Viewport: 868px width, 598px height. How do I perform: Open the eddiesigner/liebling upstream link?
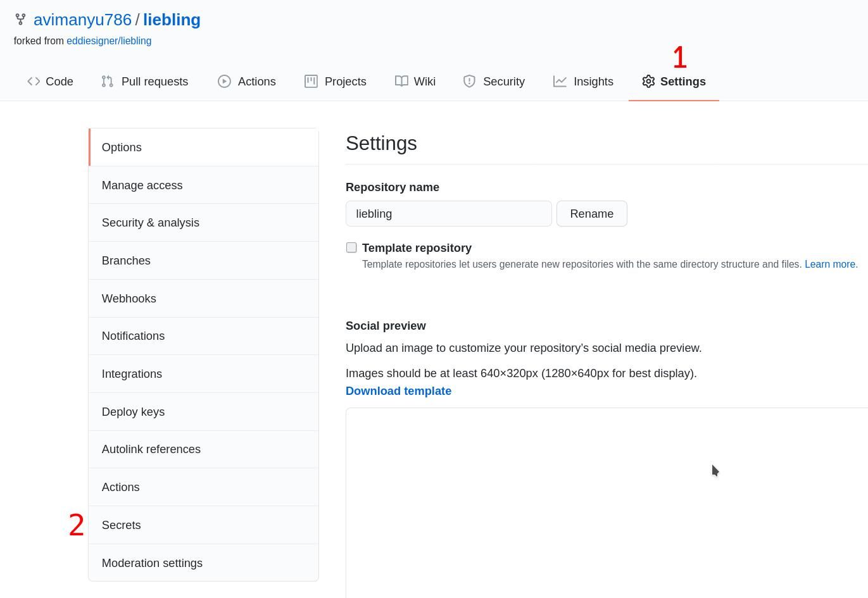(x=109, y=41)
